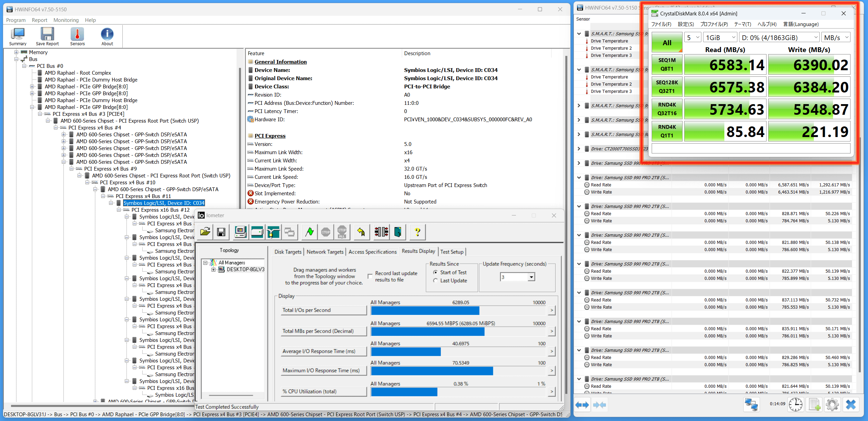Open the remote network monitoring icon

coord(751,405)
